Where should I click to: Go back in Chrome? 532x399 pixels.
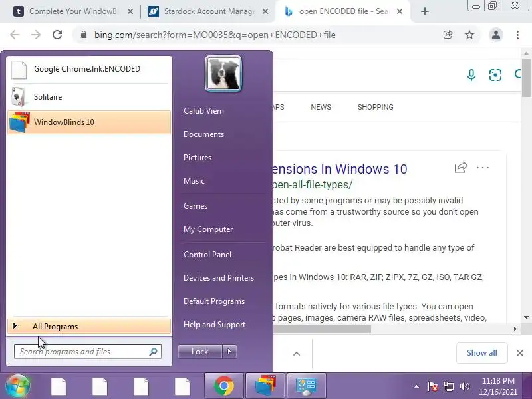pyautogui.click(x=15, y=35)
